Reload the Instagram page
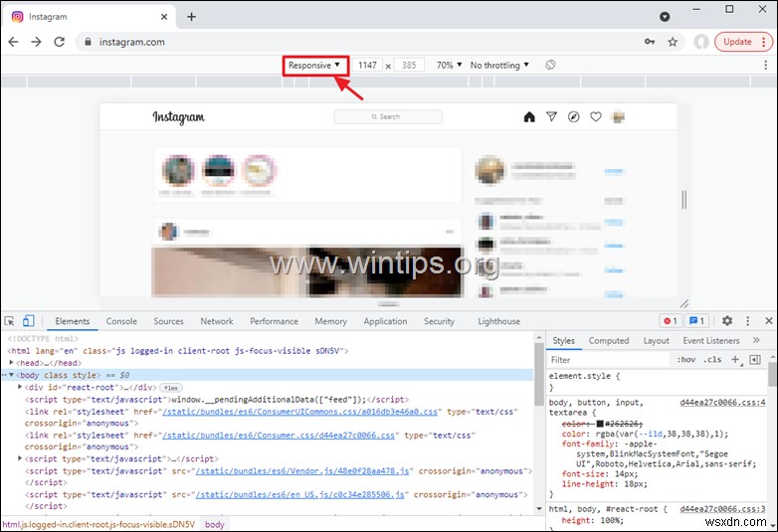 click(x=60, y=42)
